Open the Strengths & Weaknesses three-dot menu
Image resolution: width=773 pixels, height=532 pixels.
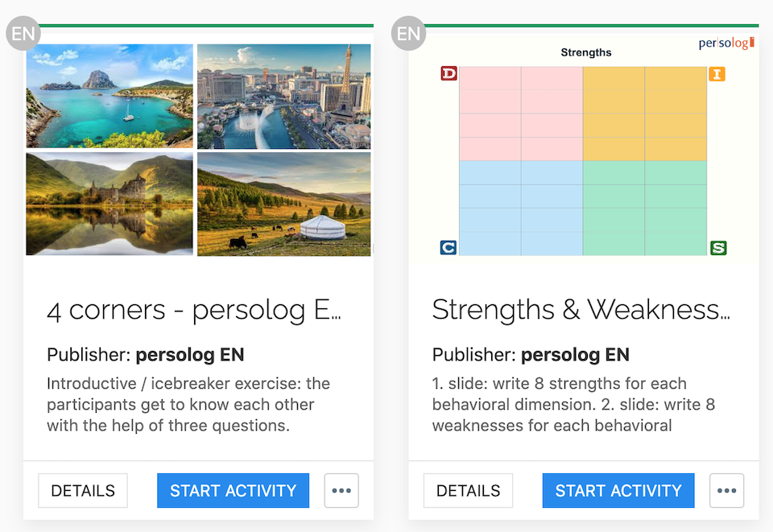coord(726,491)
